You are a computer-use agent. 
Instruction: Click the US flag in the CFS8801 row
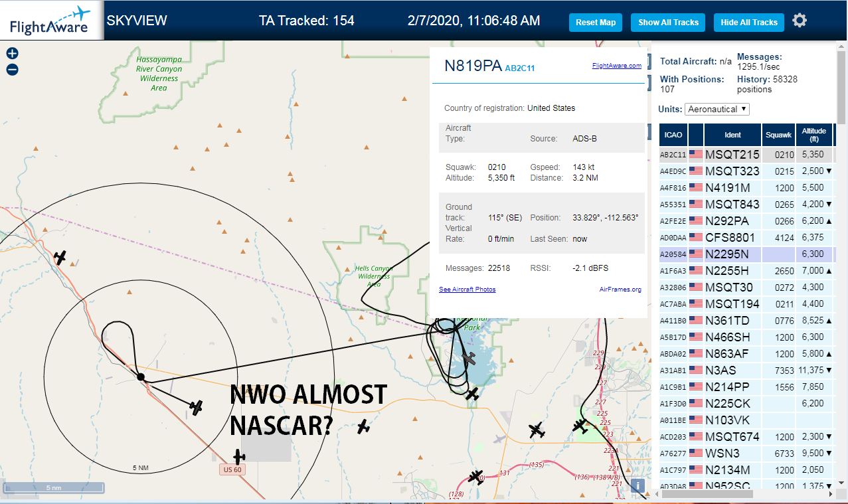(x=696, y=237)
